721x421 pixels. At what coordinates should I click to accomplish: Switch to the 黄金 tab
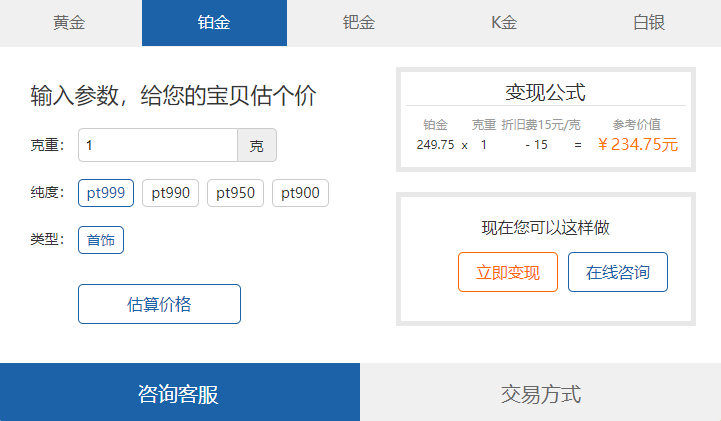[x=69, y=23]
